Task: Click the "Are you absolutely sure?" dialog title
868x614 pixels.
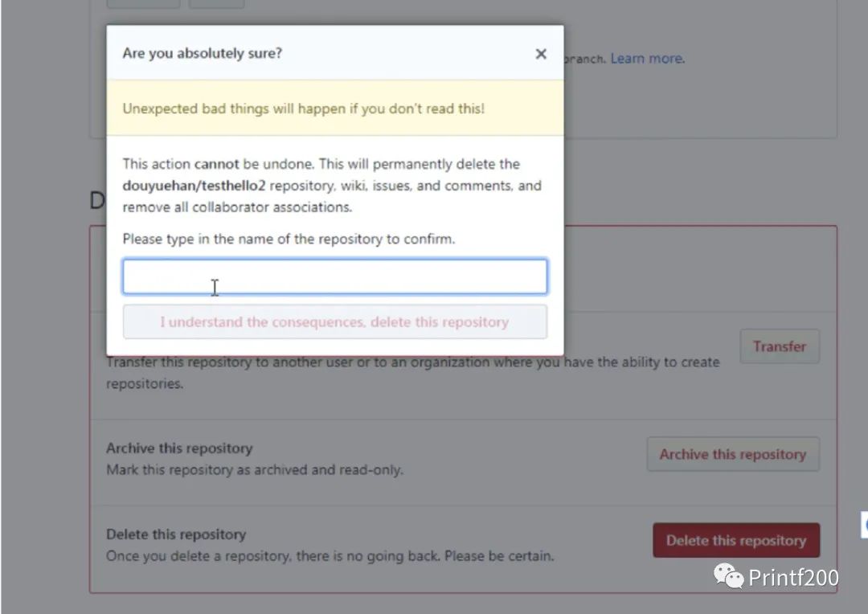Action: (x=202, y=54)
